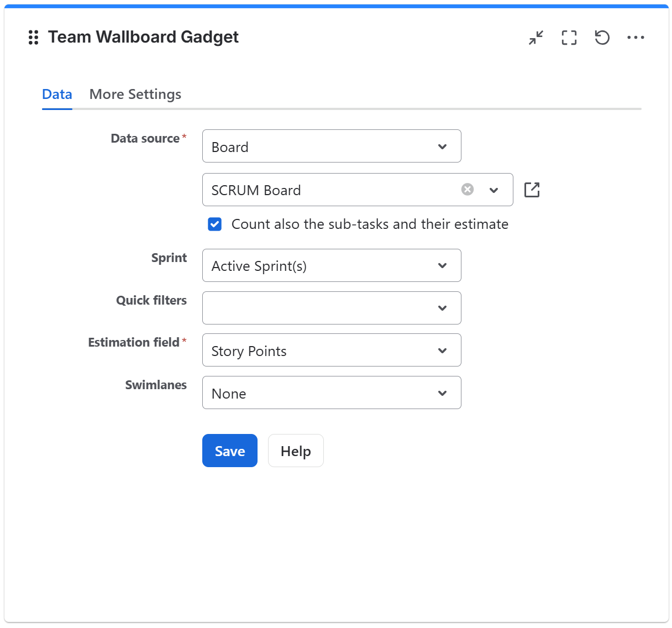Refresh the Team Wallboard Gadget
The height and width of the screenshot is (628, 672).
(602, 38)
